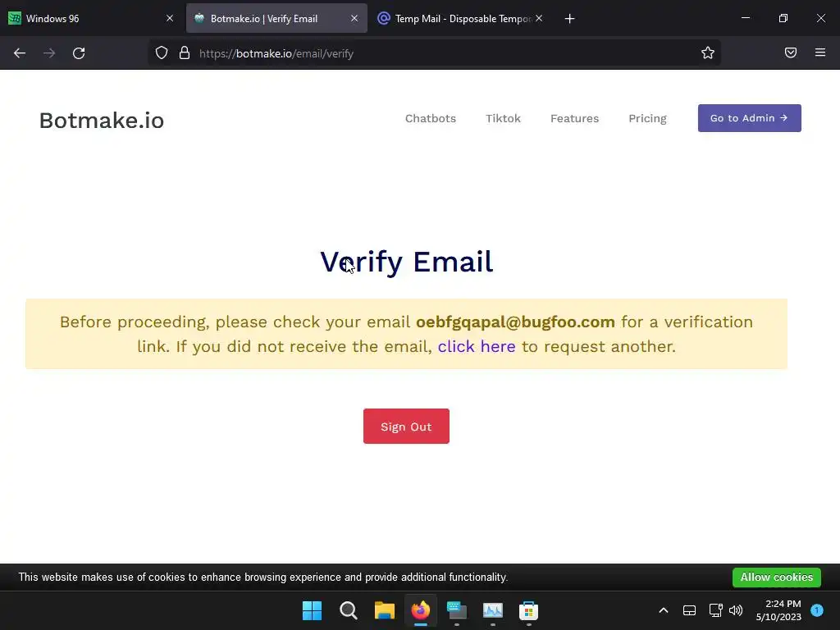Image resolution: width=840 pixels, height=630 pixels.
Task: Open the clock showing 2:24 PM
Action: coord(778,610)
